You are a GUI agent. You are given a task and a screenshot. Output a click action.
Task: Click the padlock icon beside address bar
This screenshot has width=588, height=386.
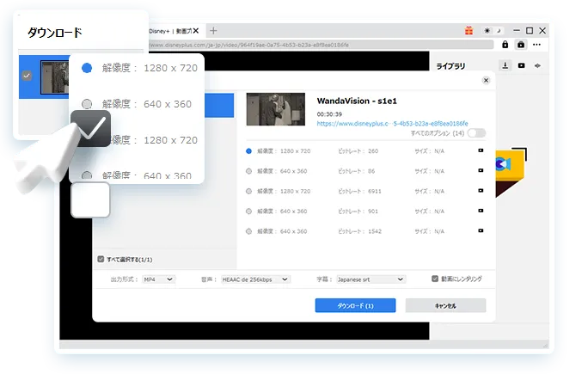(x=505, y=45)
